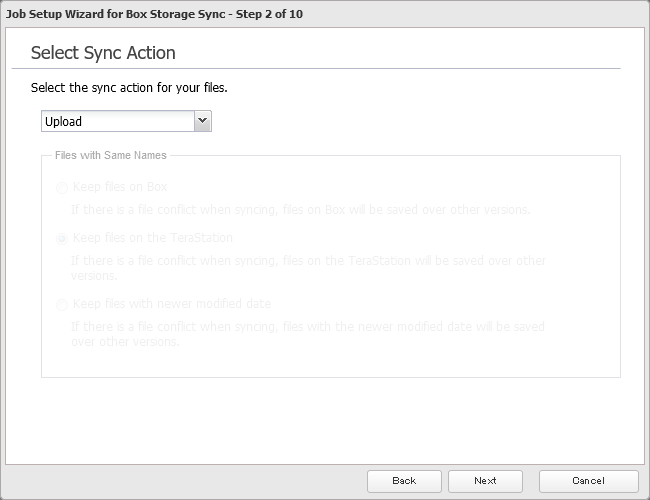Click the description under Keep files on Box

click(x=299, y=210)
